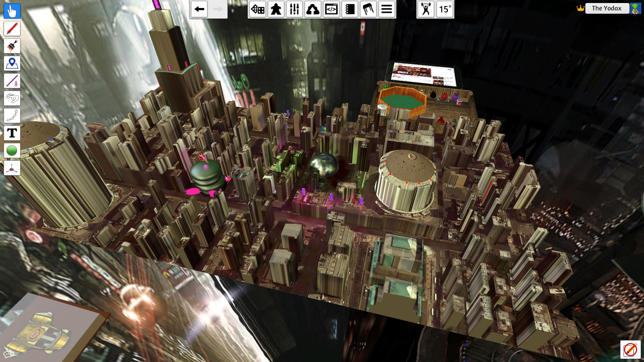This screenshot has height=362, width=644.
Task: Open the sliders options menu
Action: [294, 9]
